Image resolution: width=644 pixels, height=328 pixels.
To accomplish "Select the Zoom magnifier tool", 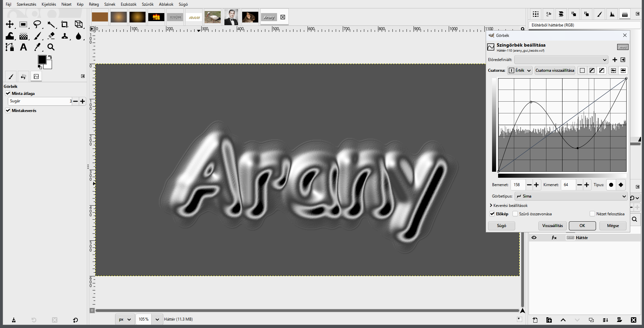I will (x=51, y=47).
